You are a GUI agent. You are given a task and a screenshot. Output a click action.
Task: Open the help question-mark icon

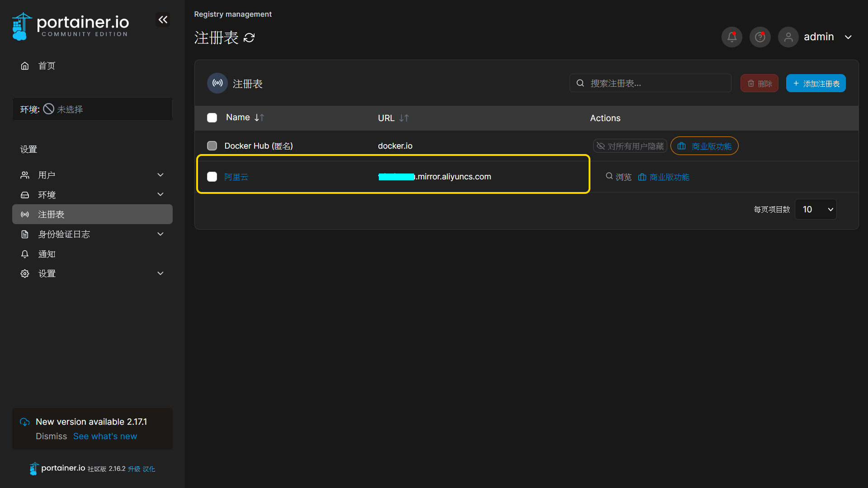click(760, 37)
